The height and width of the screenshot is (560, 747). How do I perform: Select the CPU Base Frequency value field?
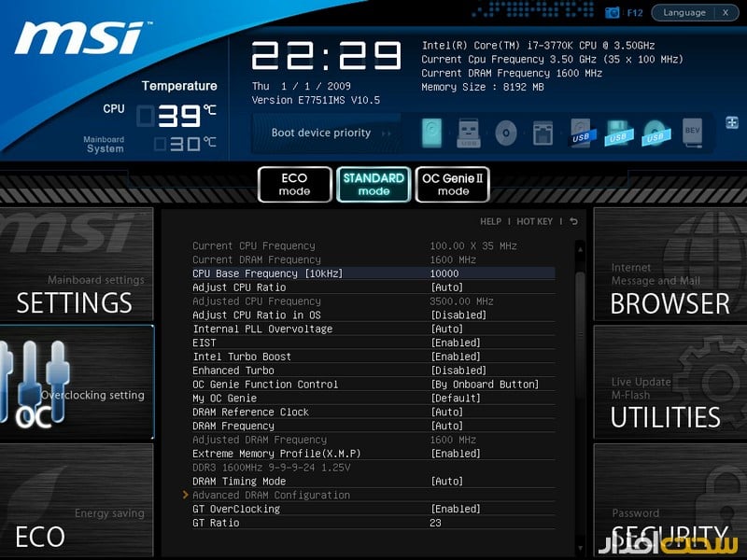(444, 273)
